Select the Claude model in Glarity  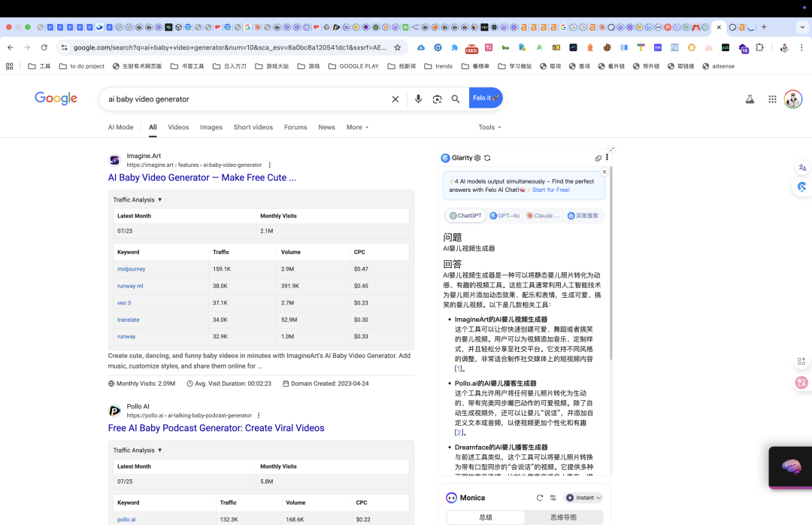point(544,216)
